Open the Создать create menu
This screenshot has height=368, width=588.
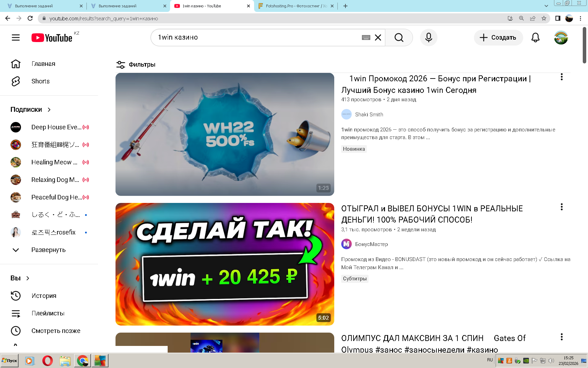pos(498,38)
